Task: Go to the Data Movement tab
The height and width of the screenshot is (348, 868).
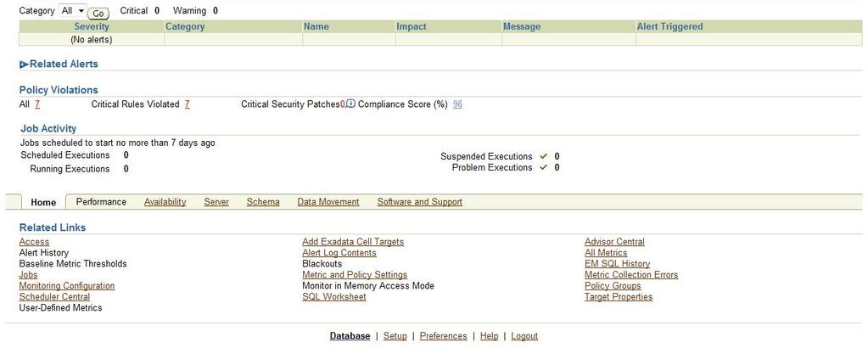Action: (x=328, y=202)
